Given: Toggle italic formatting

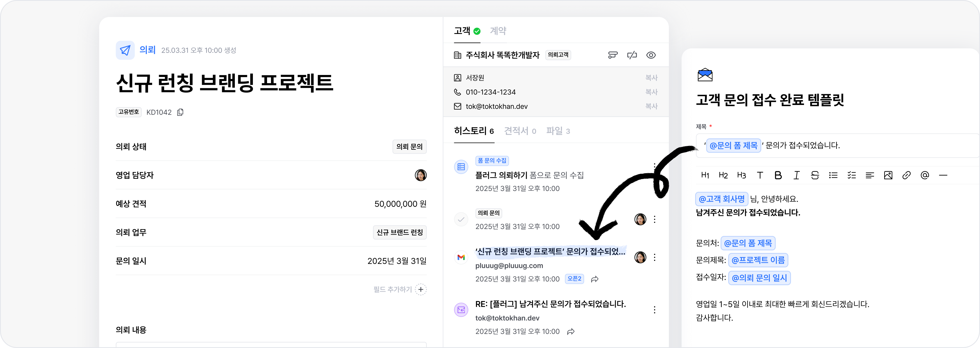Looking at the screenshot, I should tap(796, 175).
